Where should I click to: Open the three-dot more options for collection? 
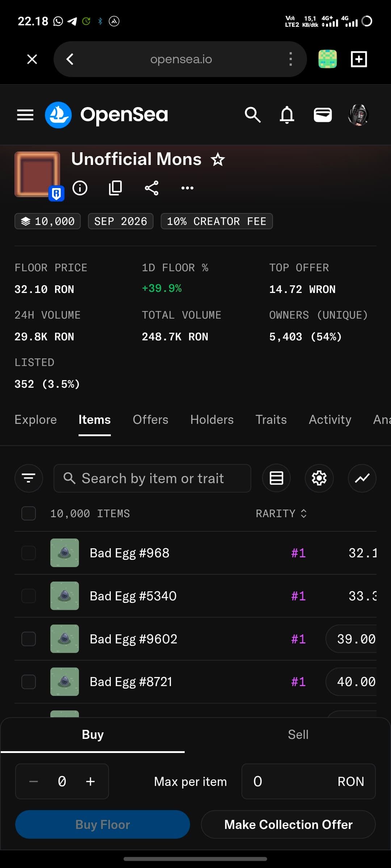click(x=187, y=188)
